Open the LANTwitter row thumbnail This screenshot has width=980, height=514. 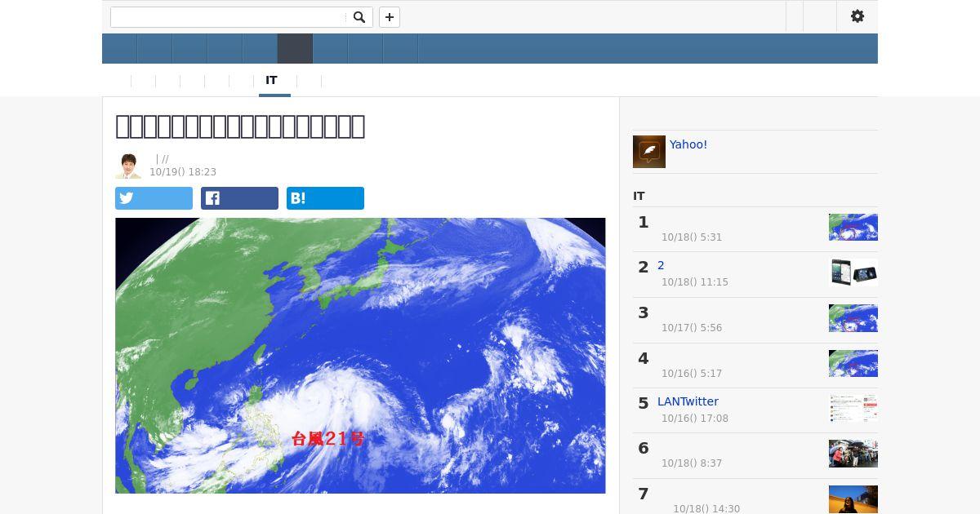point(853,409)
